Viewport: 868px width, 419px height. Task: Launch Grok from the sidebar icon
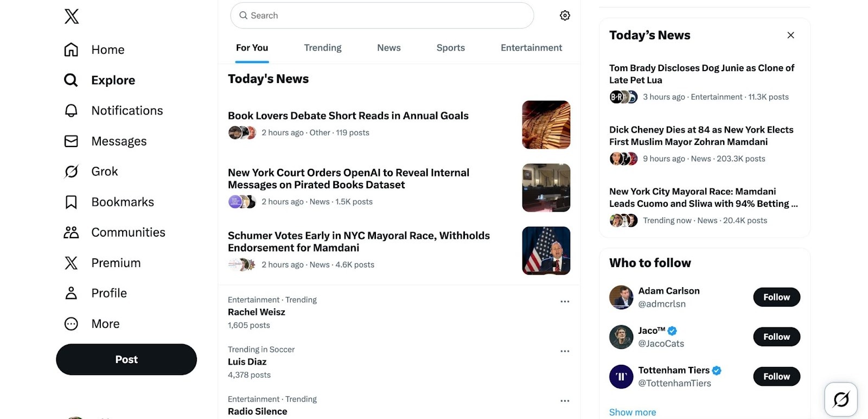[71, 172]
